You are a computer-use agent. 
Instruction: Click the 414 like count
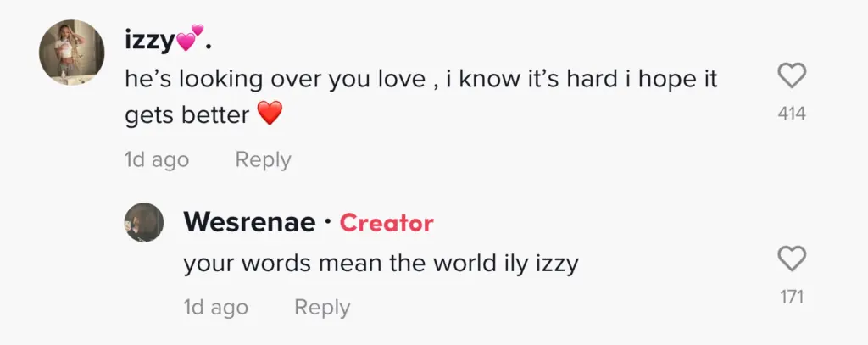(791, 114)
